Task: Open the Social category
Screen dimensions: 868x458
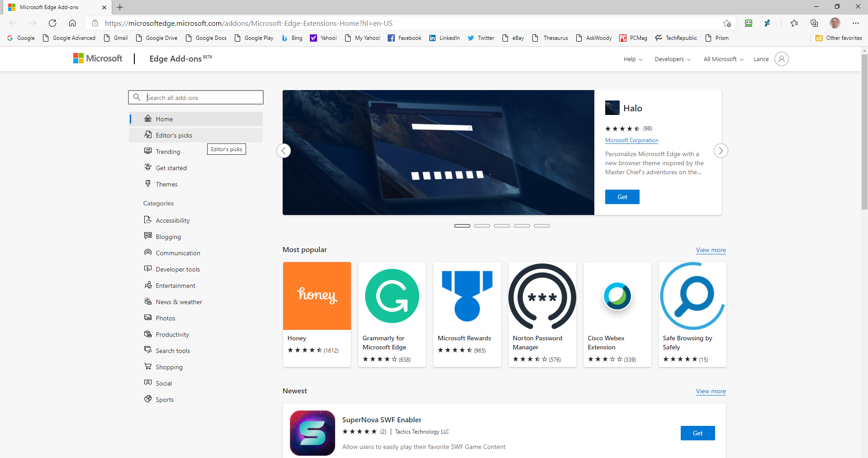Action: pyautogui.click(x=196, y=383)
